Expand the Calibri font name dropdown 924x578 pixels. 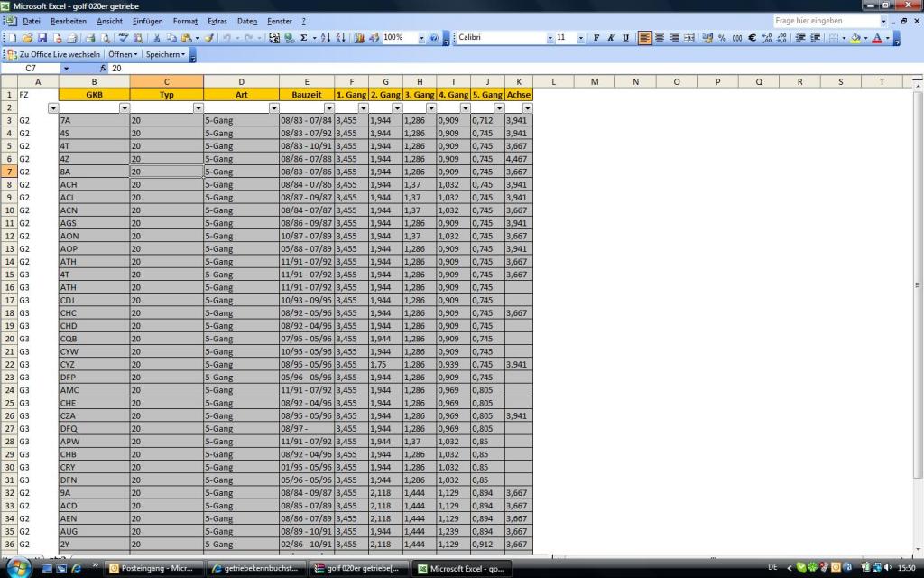tap(550, 38)
